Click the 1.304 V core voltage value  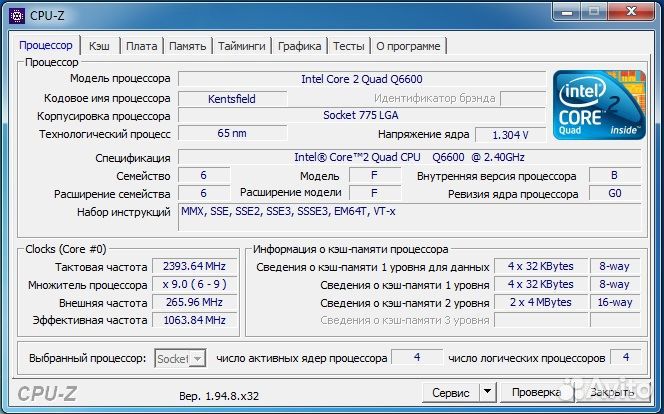click(510, 135)
